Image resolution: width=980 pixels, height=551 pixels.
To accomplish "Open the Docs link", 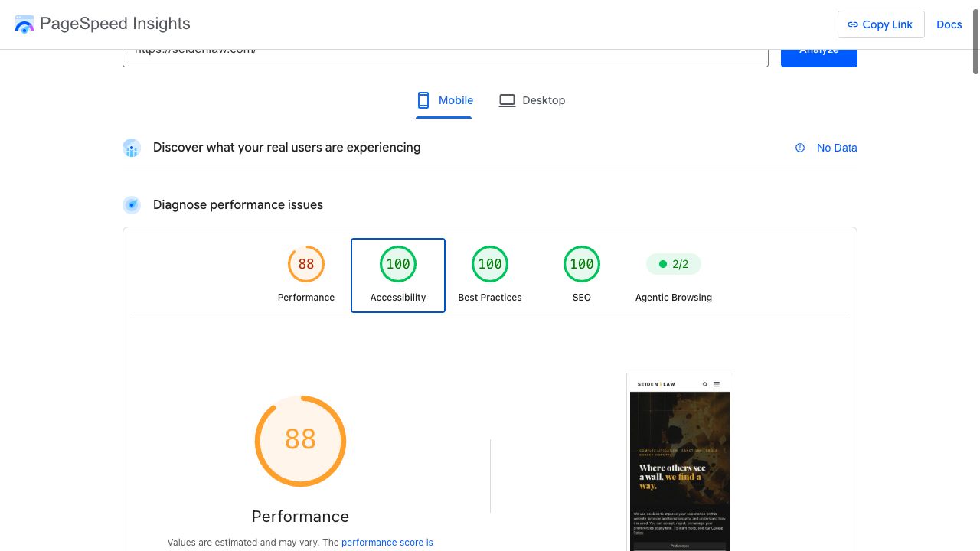I will [949, 24].
